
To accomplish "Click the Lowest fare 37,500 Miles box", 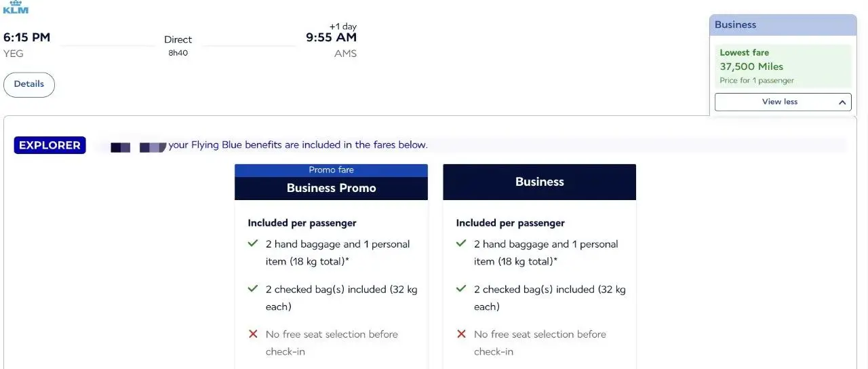I will coord(783,66).
